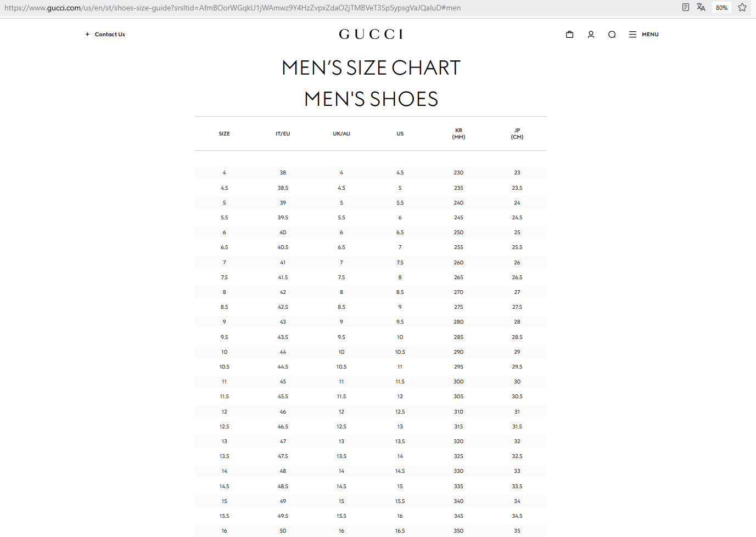Open the hamburger menu icon
756x537 pixels.
click(632, 34)
